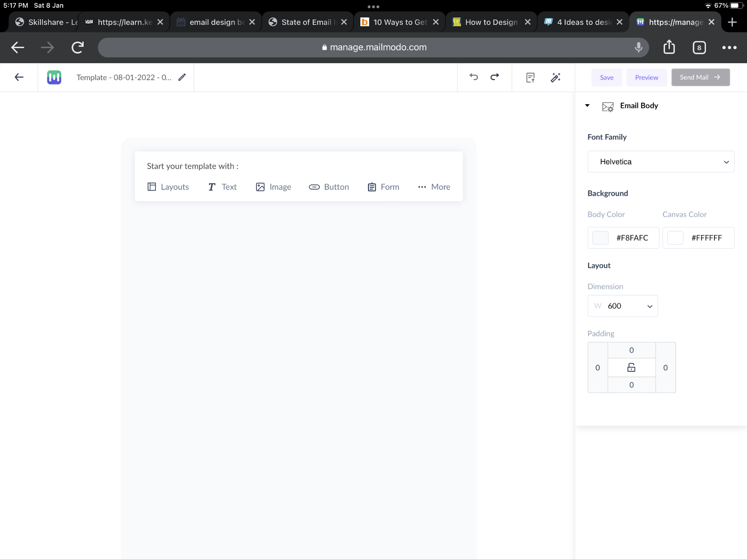This screenshot has width=747, height=560.
Task: Reload the page in the browser
Action: [77, 47]
